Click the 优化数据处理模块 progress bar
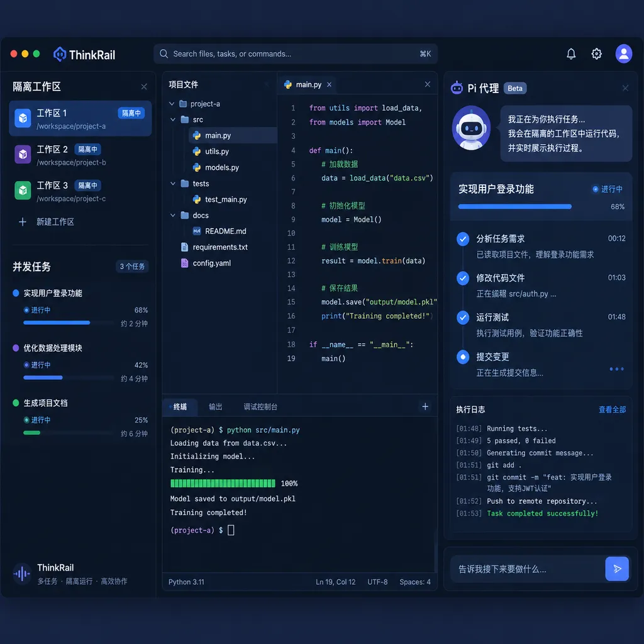 (x=68, y=377)
